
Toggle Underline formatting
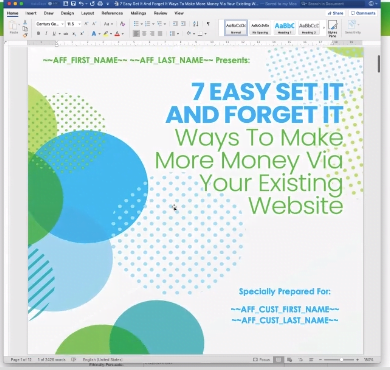tap(55, 34)
